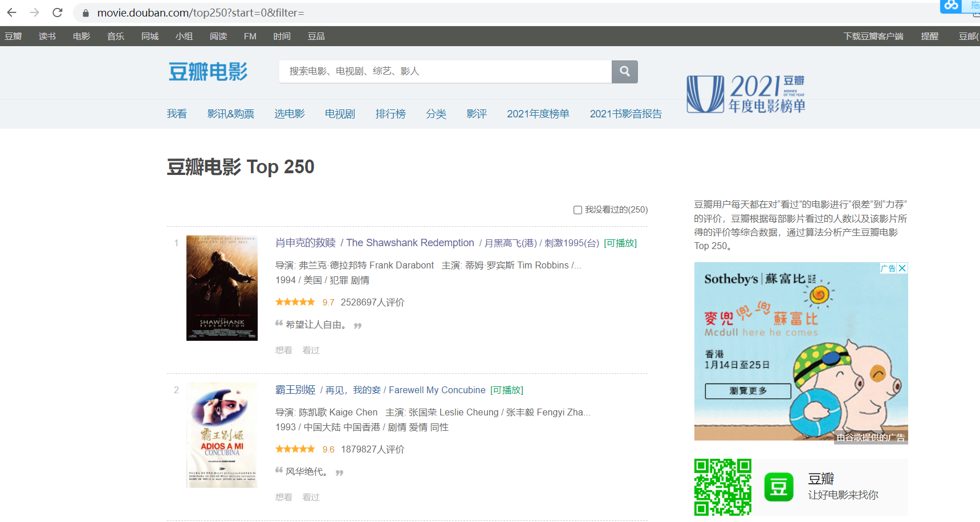Click the blue cloud extension icon
This screenshot has width=980, height=522.
pyautogui.click(x=951, y=6)
